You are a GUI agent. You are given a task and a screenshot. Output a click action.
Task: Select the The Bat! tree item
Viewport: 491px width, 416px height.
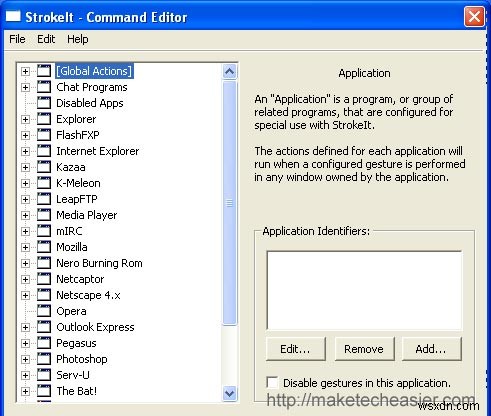click(77, 391)
